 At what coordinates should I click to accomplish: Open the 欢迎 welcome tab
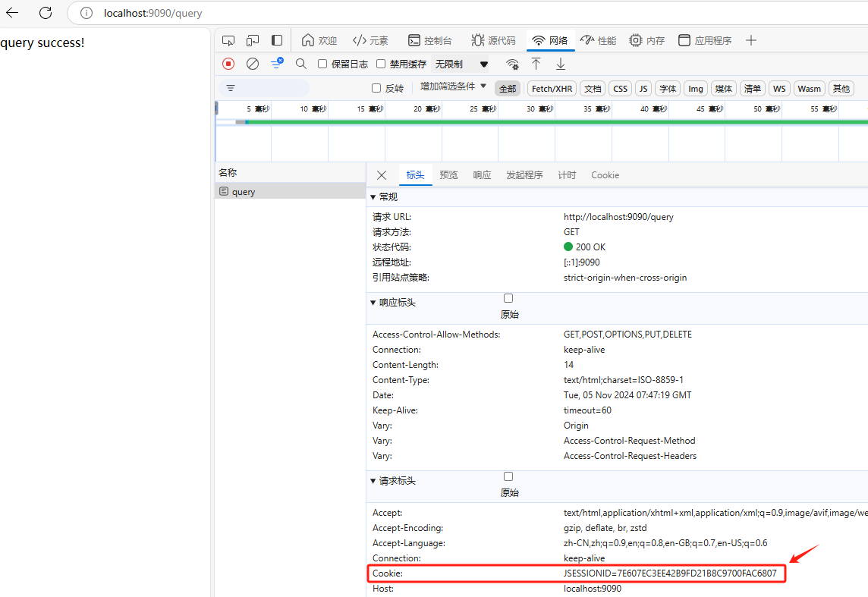point(319,40)
